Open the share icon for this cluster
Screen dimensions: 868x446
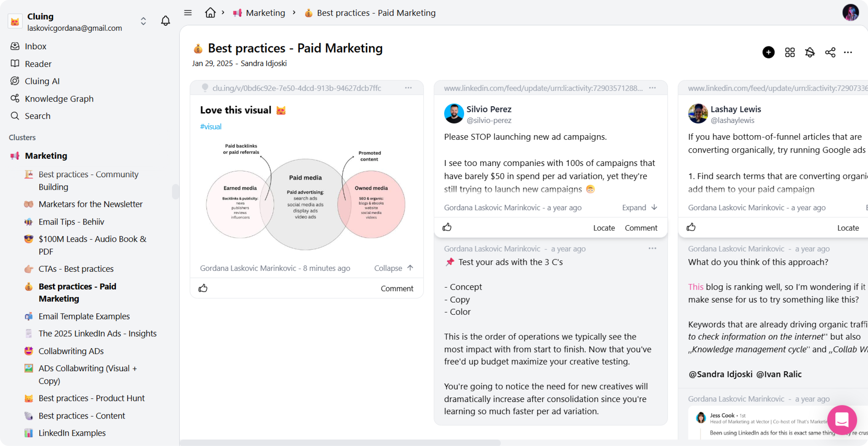click(x=830, y=53)
